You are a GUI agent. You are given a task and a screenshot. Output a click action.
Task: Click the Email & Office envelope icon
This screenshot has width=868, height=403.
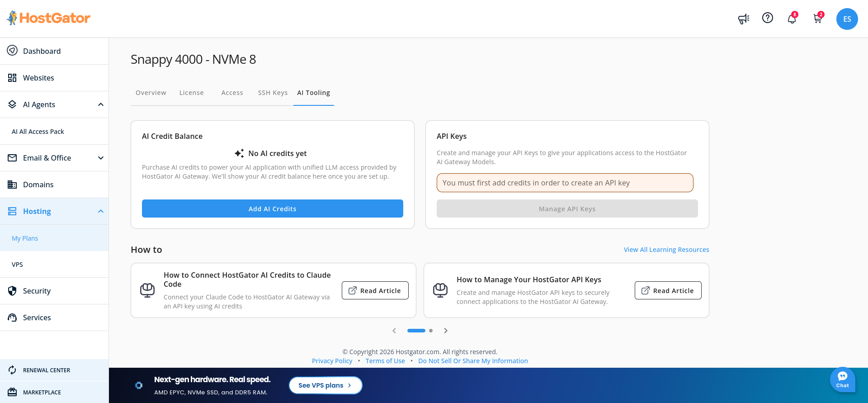(12, 158)
